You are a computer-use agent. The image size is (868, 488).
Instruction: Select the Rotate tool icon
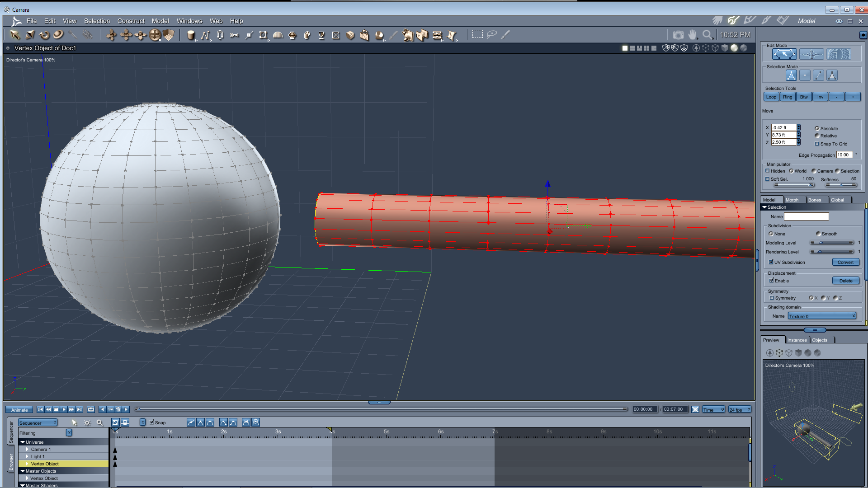[44, 35]
